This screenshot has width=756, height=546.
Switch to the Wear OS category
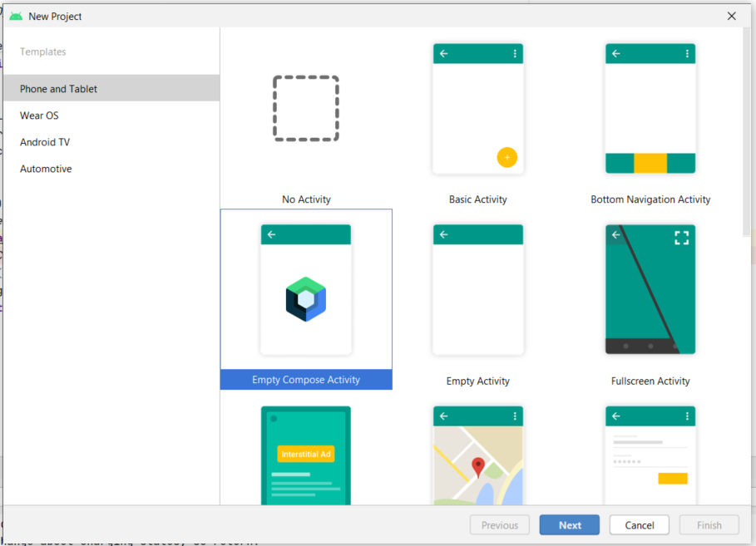coord(41,115)
